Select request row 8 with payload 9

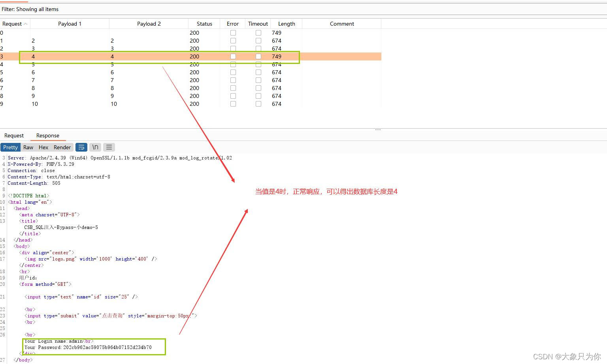point(190,96)
